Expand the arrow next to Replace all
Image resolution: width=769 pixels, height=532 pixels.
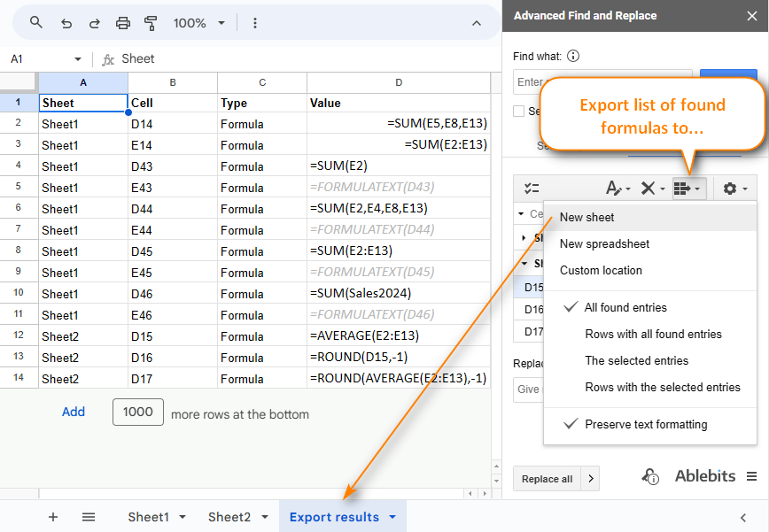pos(590,477)
